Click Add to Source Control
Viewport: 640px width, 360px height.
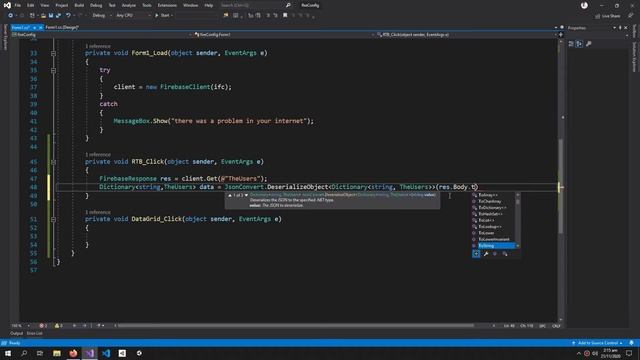pos(598,343)
